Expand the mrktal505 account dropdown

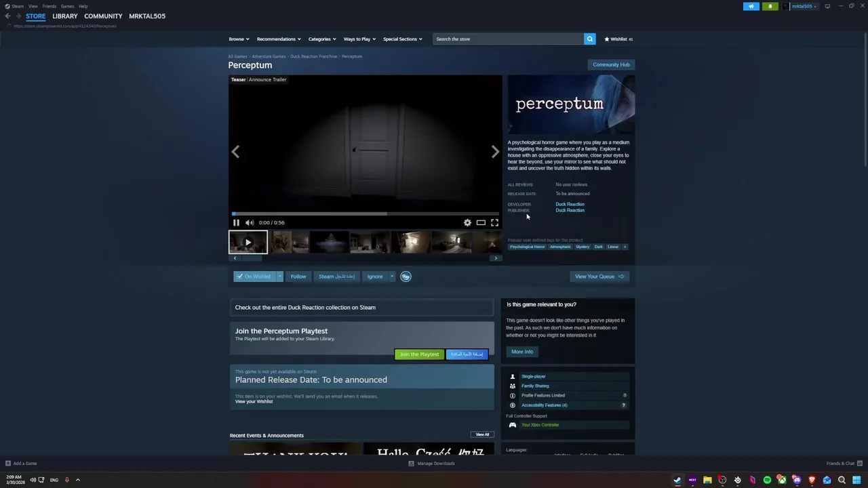tap(804, 6)
